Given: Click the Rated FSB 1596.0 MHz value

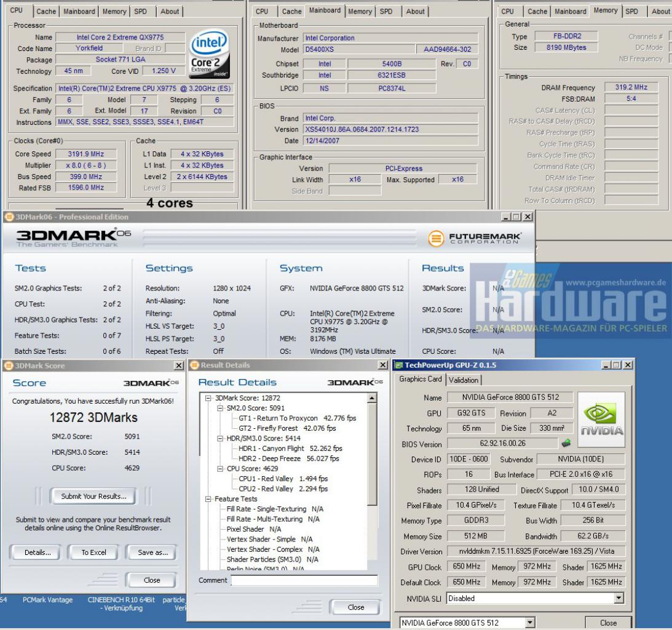Looking at the screenshot, I should pos(85,188).
